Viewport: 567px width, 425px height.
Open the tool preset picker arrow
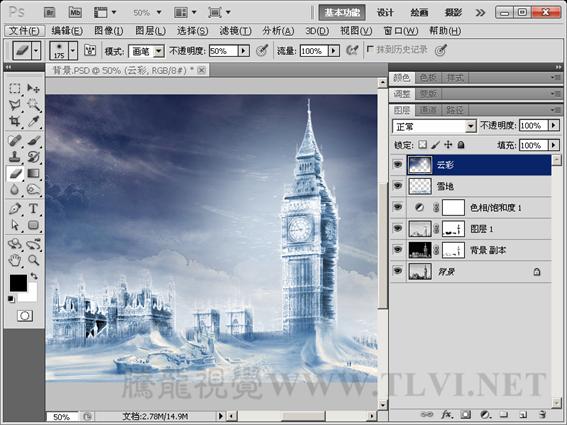[x=36, y=50]
